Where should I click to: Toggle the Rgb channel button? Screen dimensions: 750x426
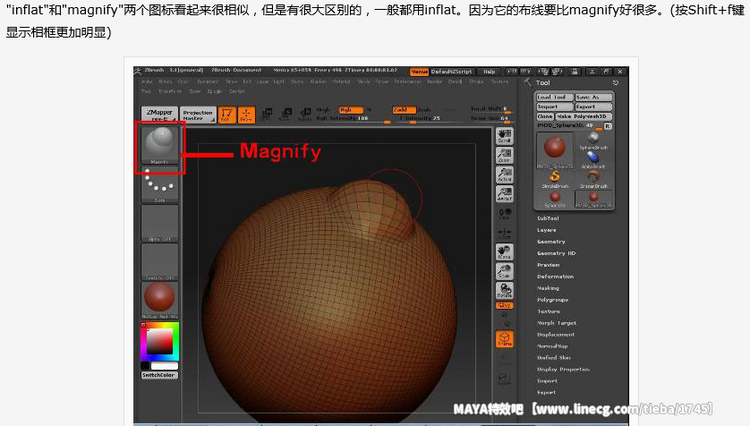351,110
